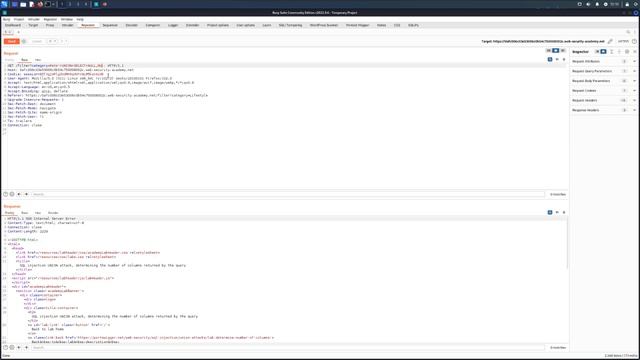640x360 pixels.
Task: Select the Pretty view in Request panel
Action: click(x=9, y=60)
